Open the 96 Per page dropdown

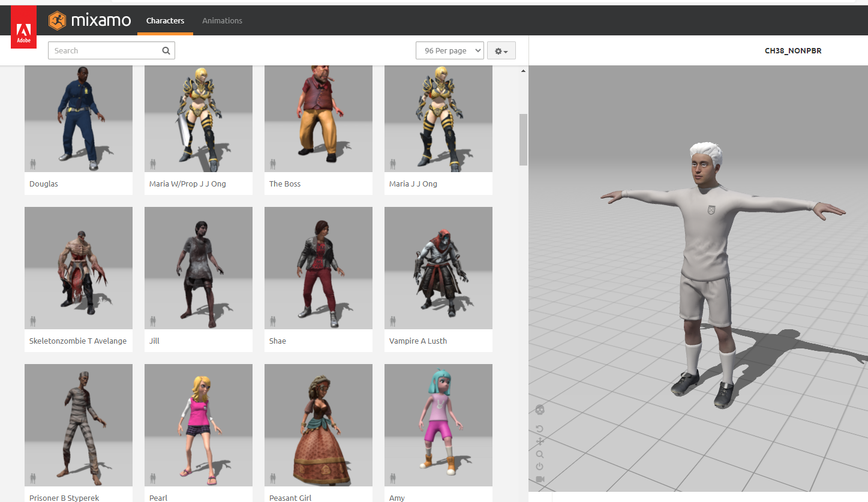click(449, 50)
